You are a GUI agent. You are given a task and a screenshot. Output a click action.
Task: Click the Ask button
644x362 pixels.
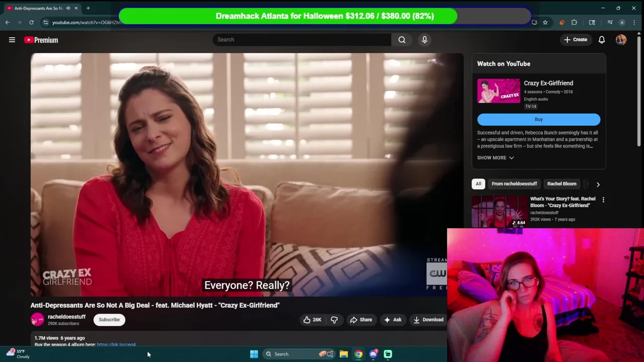click(x=392, y=320)
